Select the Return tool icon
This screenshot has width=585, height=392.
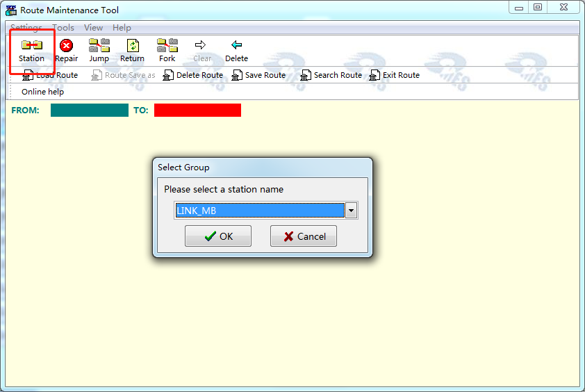coord(132,46)
